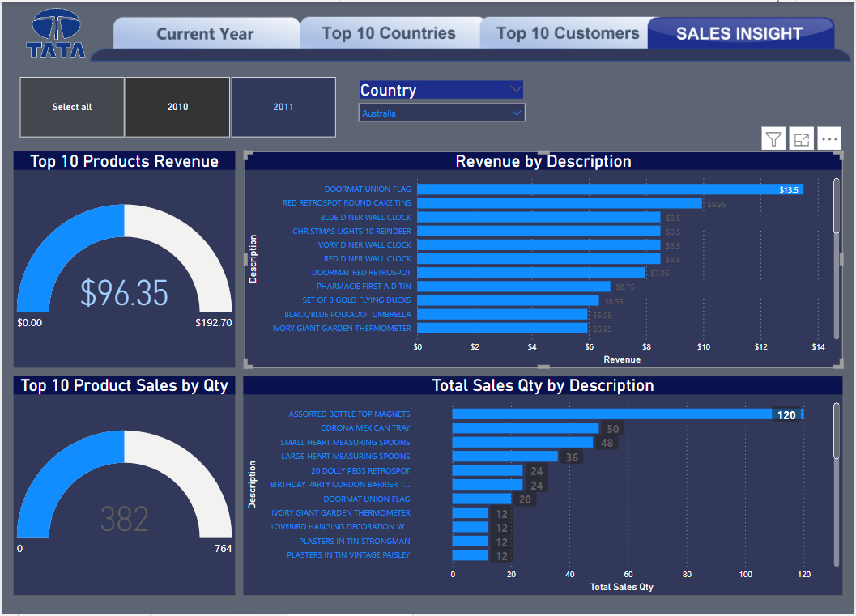
Task: Select the CORONA MEXICAN TRAY bar
Action: [x=525, y=428]
